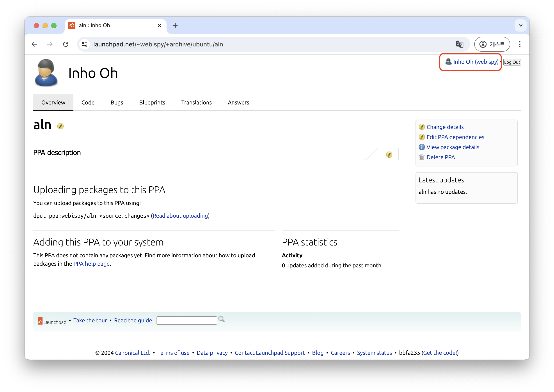Click the Delete PPA link

tap(440, 157)
